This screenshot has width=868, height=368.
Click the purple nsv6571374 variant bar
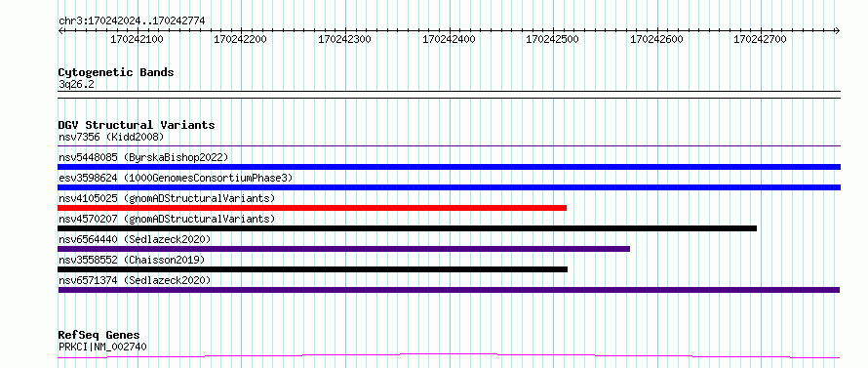pyautogui.click(x=449, y=290)
